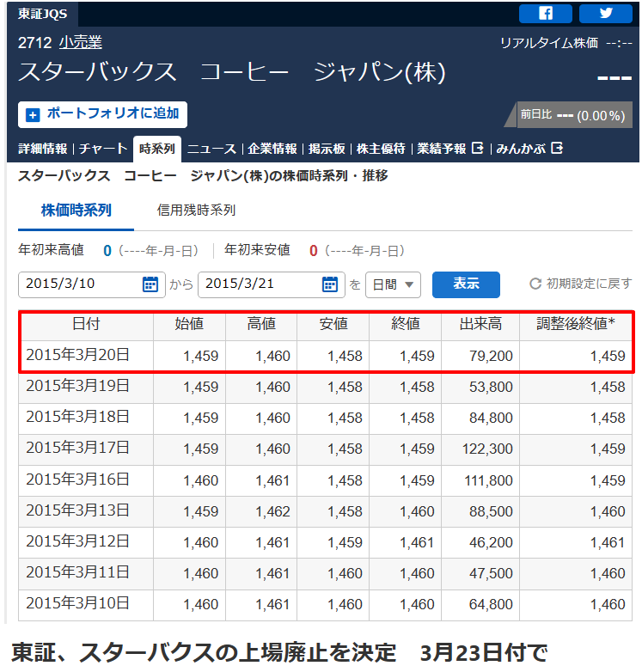Click the 小売業 sector link
The height and width of the screenshot is (672, 642).
(81, 42)
